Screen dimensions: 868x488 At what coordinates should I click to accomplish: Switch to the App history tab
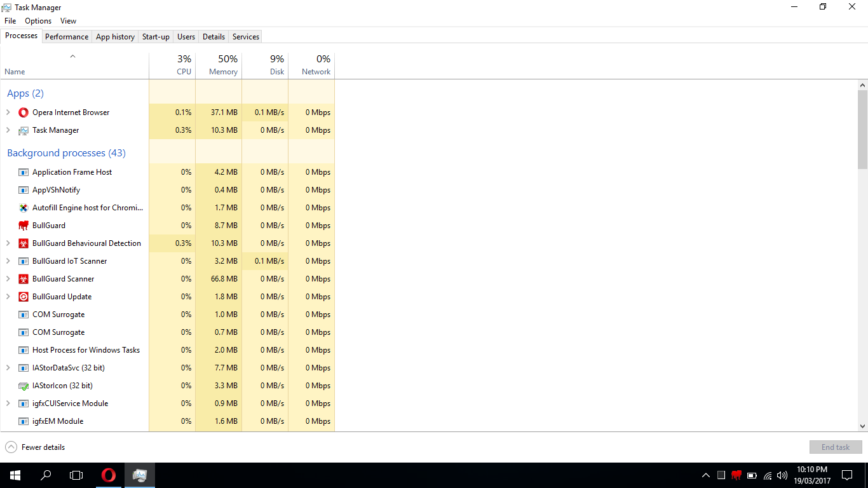tap(115, 37)
